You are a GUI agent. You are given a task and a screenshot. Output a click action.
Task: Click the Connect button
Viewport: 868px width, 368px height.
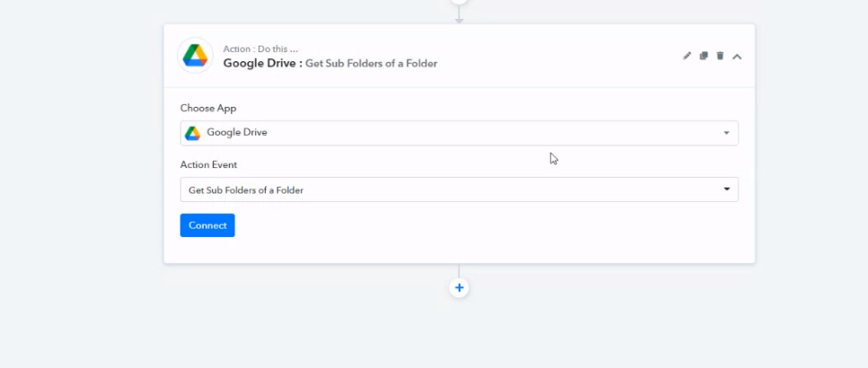point(207,225)
